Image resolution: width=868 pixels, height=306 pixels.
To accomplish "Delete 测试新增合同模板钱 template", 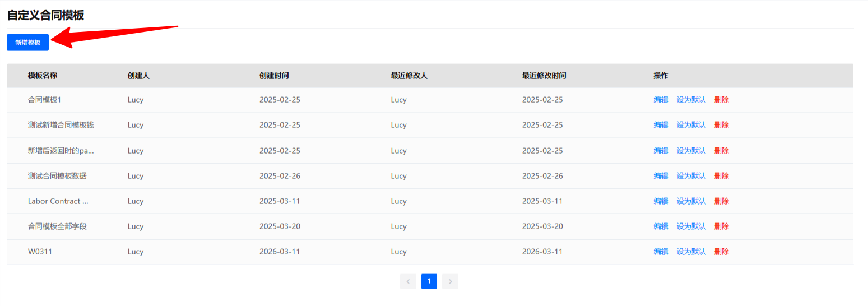I will click(x=722, y=125).
